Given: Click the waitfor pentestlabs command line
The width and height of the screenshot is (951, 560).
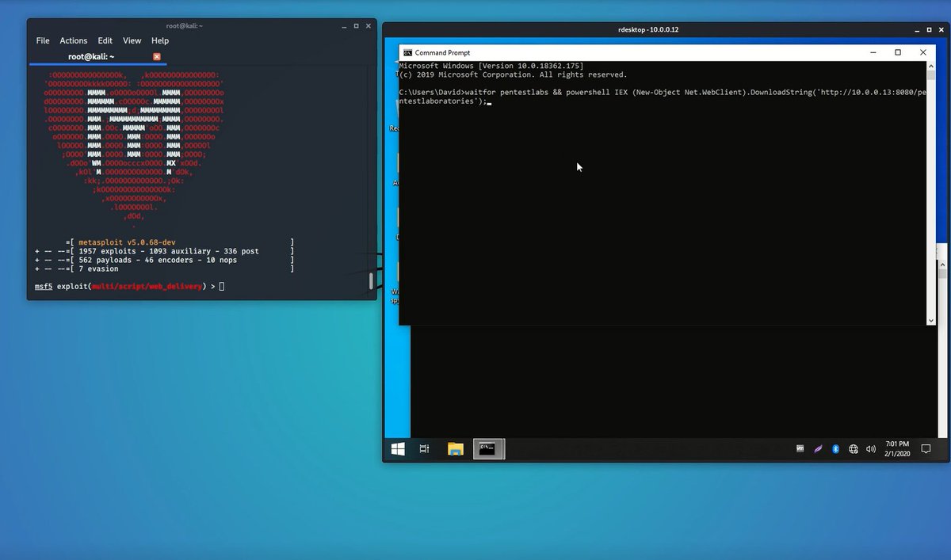Looking at the screenshot, I should coord(663,97).
